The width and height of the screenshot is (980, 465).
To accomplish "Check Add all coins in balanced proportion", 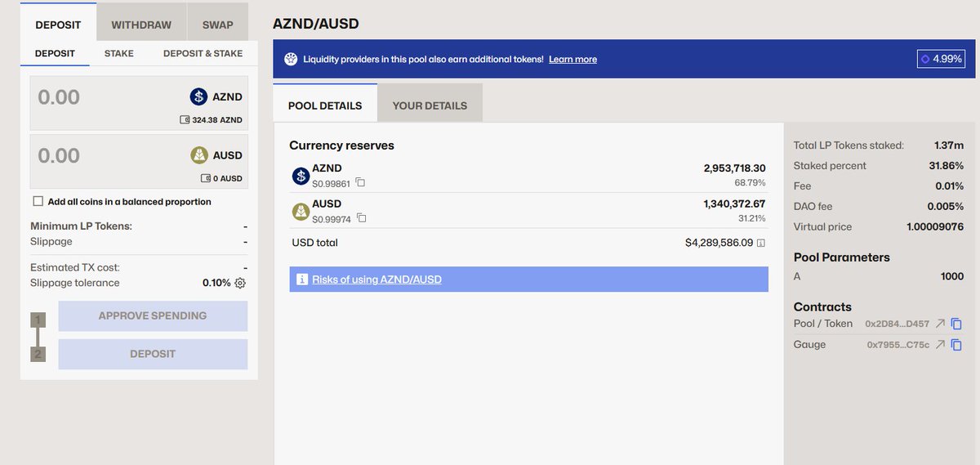I will click(38, 201).
